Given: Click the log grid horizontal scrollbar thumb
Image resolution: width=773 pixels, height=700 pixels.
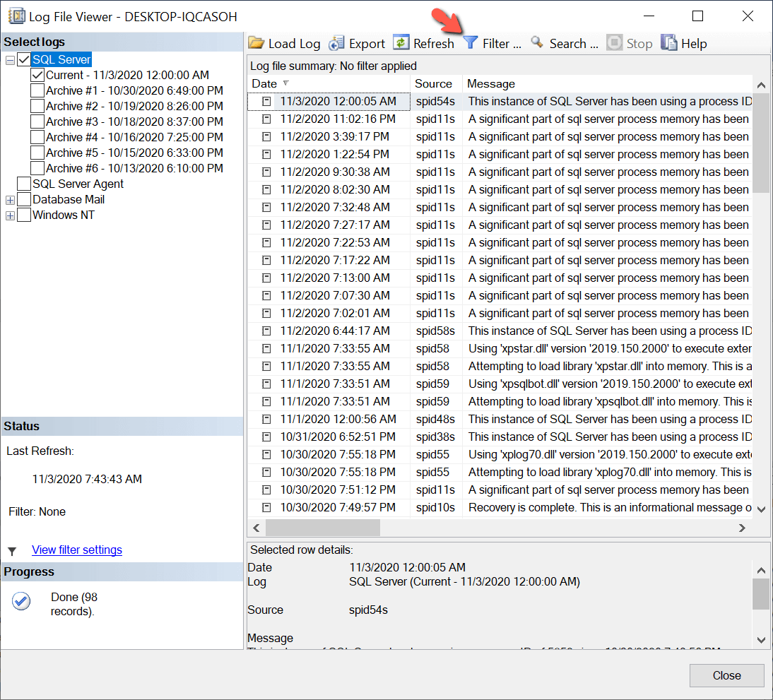Looking at the screenshot, I should 323,528.
